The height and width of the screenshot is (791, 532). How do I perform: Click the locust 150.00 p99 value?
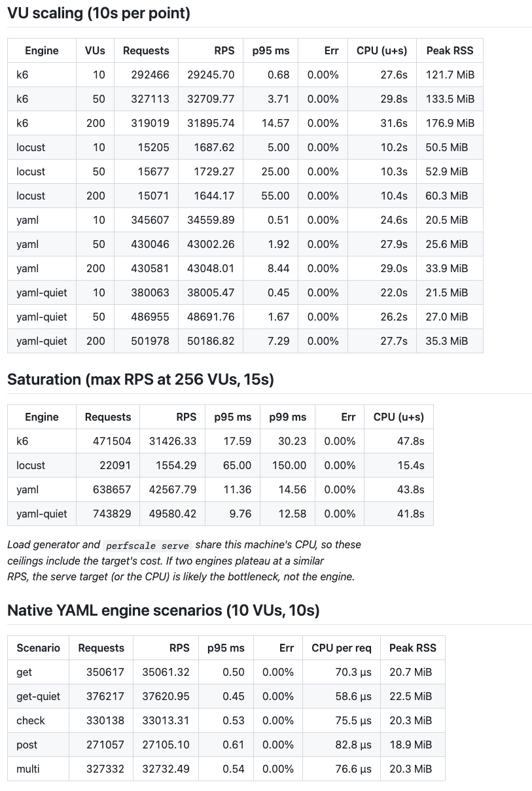(x=289, y=465)
